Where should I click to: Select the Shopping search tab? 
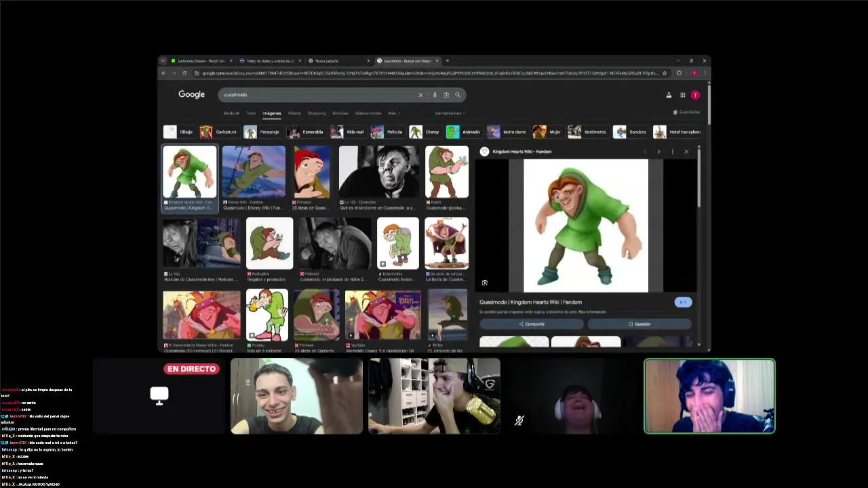(317, 113)
